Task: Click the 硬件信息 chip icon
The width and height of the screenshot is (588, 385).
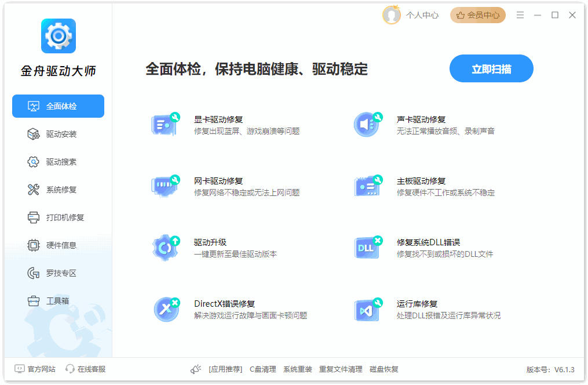Action: 34,245
